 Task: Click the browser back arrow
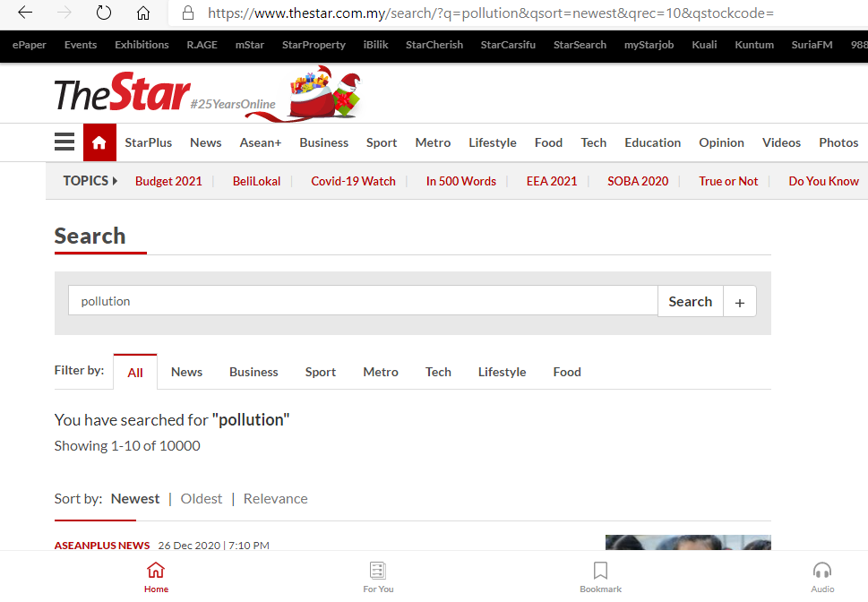(x=25, y=13)
